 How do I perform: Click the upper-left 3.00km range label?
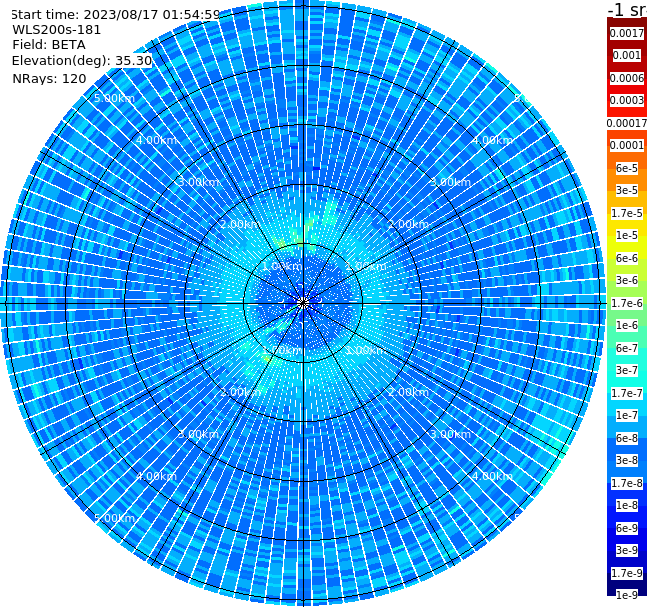(198, 182)
